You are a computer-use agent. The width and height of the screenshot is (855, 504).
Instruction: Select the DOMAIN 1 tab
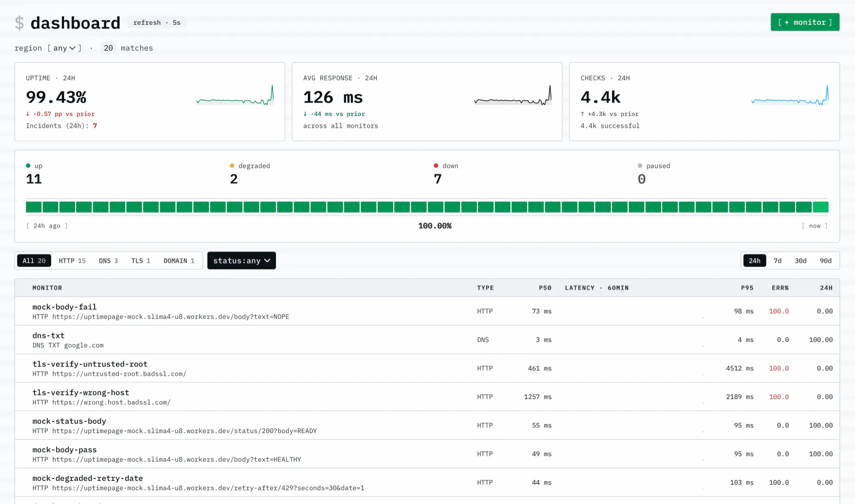(x=179, y=260)
